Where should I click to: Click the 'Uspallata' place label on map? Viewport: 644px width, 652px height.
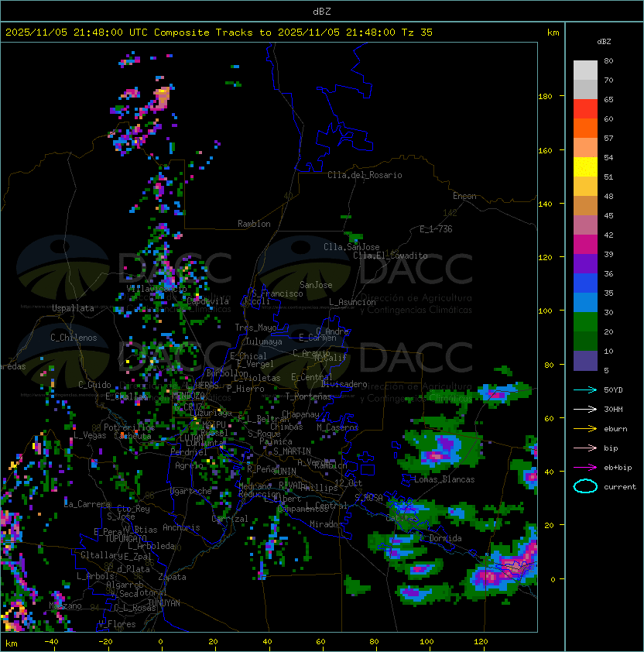tap(73, 308)
